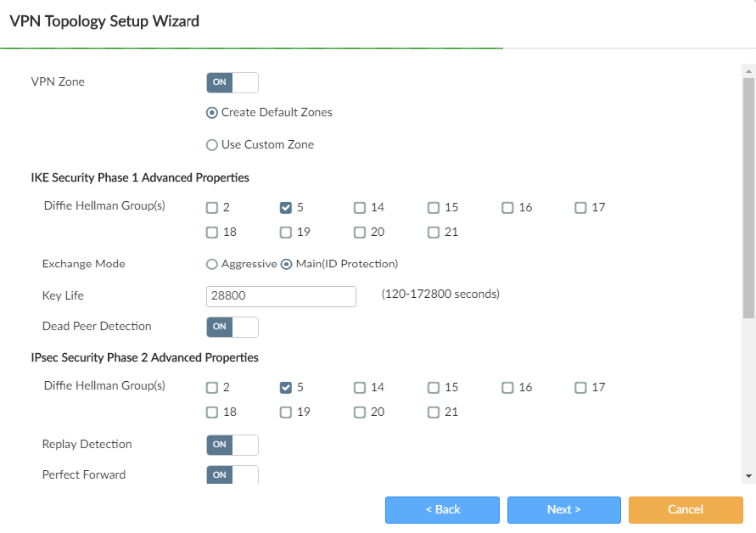
Task: Click the Key Life input field
Action: point(280,296)
